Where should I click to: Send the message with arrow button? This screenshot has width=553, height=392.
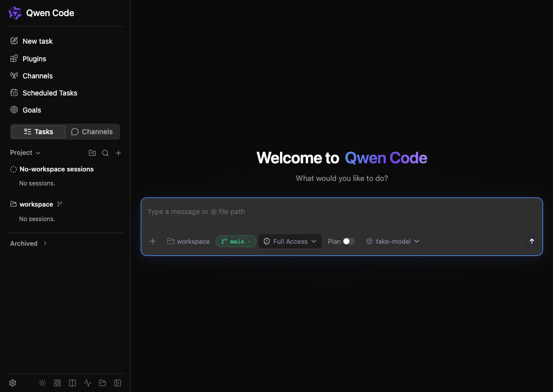pos(532,241)
